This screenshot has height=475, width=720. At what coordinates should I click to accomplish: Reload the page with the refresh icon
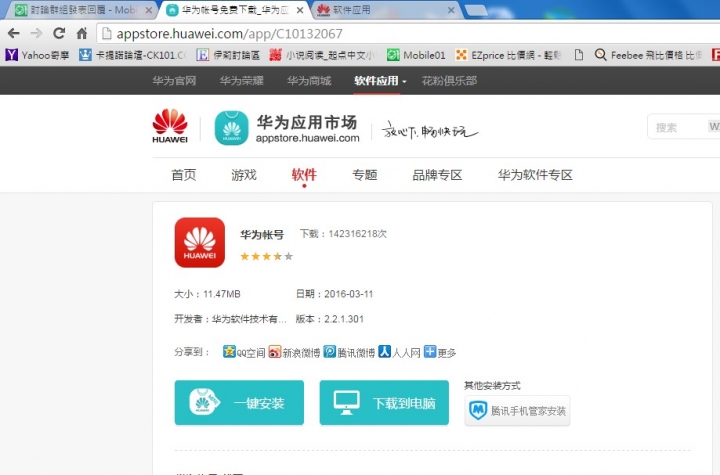point(59,33)
